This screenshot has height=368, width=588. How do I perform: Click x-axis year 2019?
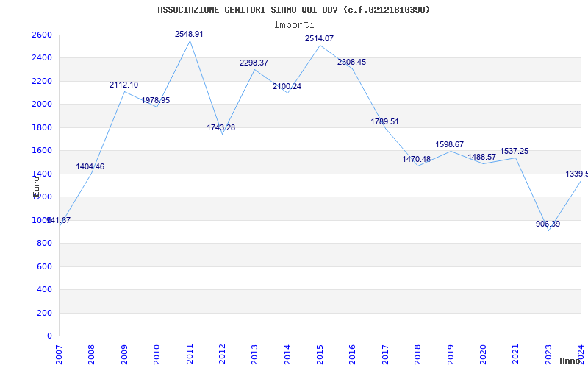(451, 355)
